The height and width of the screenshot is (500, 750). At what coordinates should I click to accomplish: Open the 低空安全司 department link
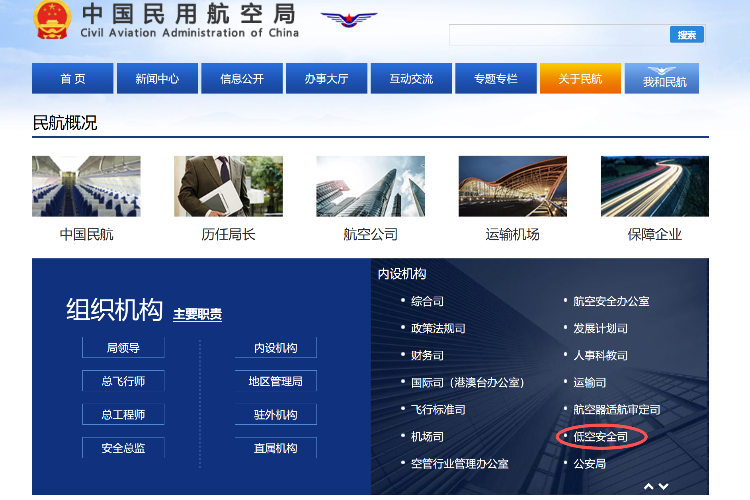(600, 437)
